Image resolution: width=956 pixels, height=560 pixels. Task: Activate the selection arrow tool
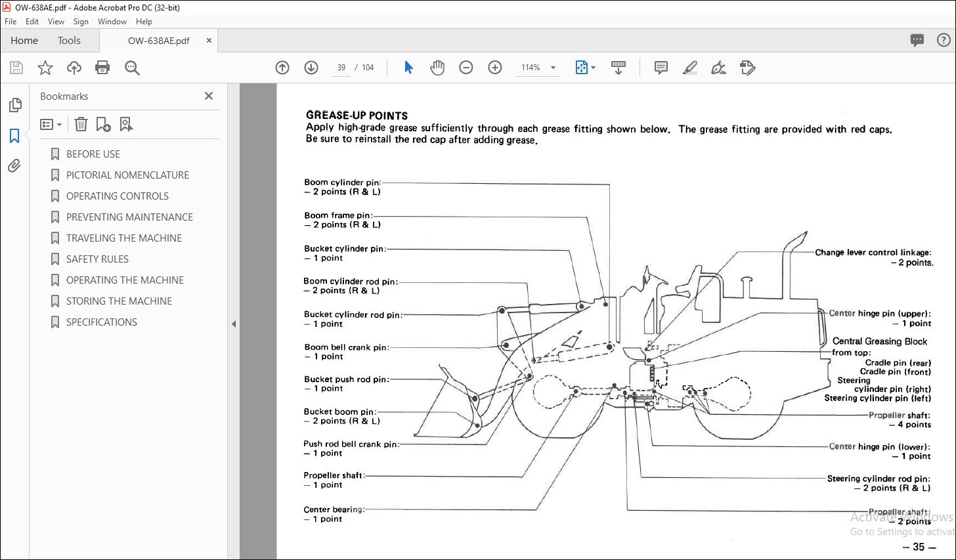pyautogui.click(x=408, y=68)
